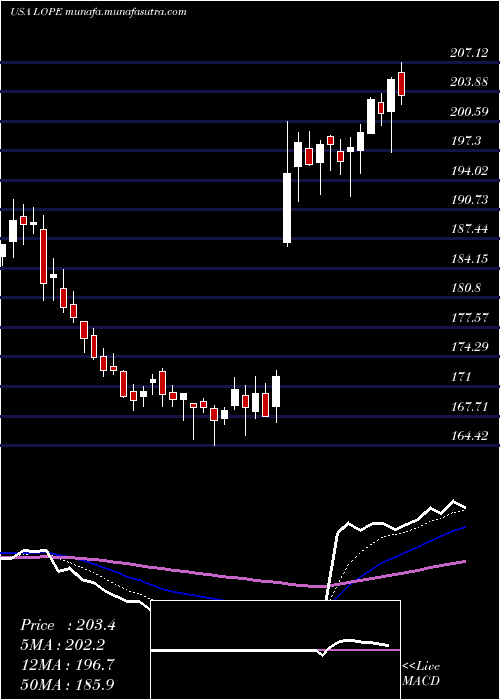Select the 184.15 price axis label
The image size is (500, 700).
point(470,259)
